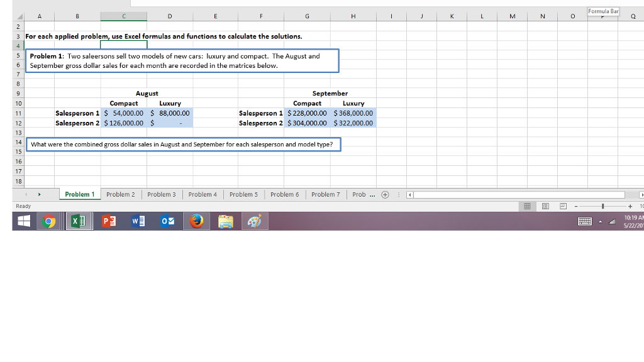The height and width of the screenshot is (362, 644).
Task: Launch Google Chrome from the taskbar
Action: 48,221
